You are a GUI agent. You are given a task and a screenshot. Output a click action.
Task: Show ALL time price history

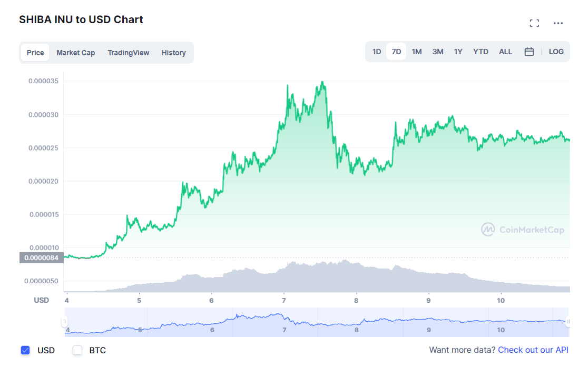tap(505, 52)
